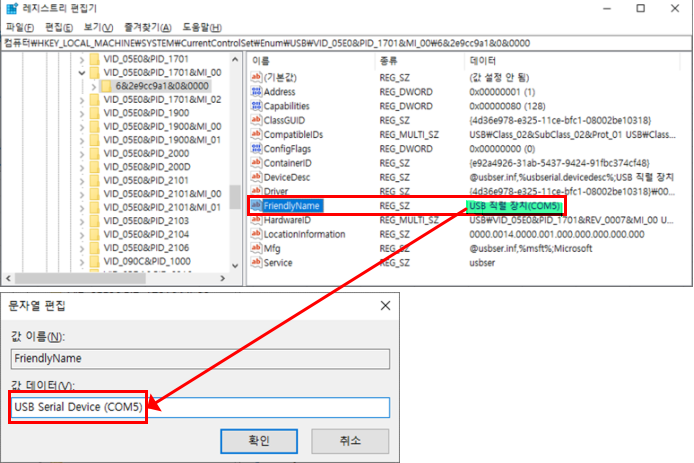
Task: Collapse the VID_05E0&PID_1701&MI_00 tree node
Action: coord(81,72)
